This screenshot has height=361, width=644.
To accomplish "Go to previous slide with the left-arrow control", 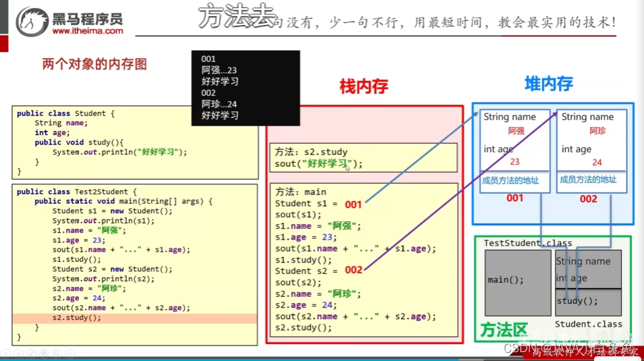I will pos(6,353).
